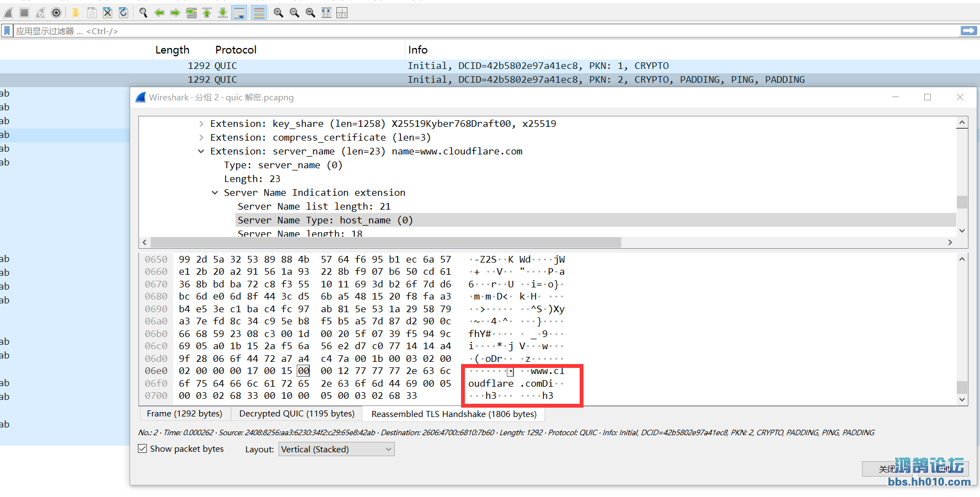Open a capture file with folder icon
This screenshot has width=980, height=497.
[76, 13]
